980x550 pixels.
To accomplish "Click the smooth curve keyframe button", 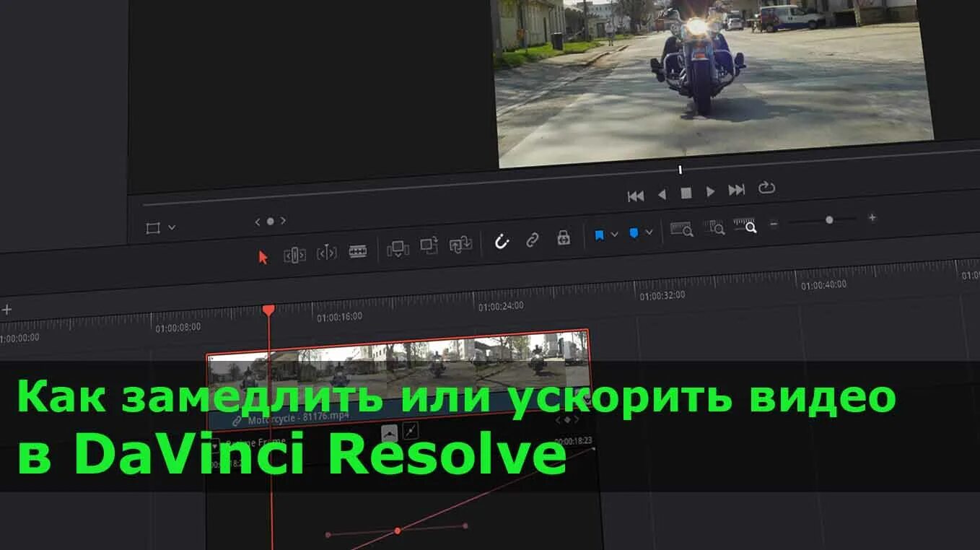I will tap(389, 433).
